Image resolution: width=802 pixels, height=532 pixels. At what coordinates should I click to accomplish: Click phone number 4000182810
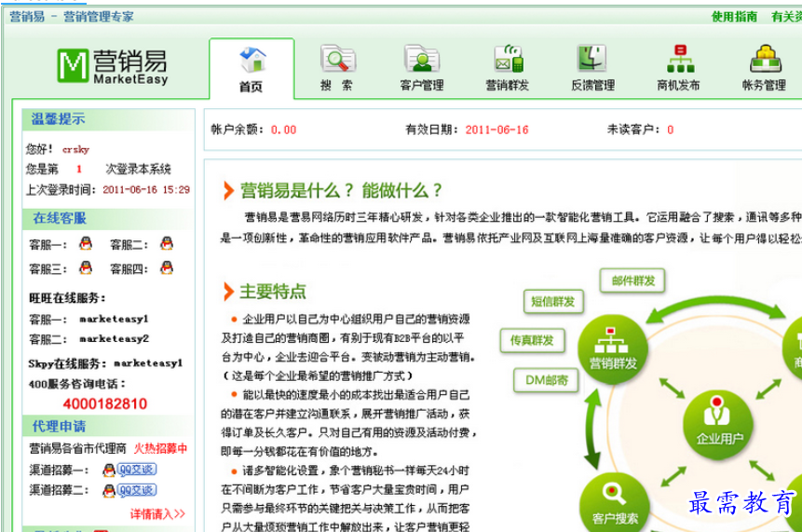click(105, 404)
